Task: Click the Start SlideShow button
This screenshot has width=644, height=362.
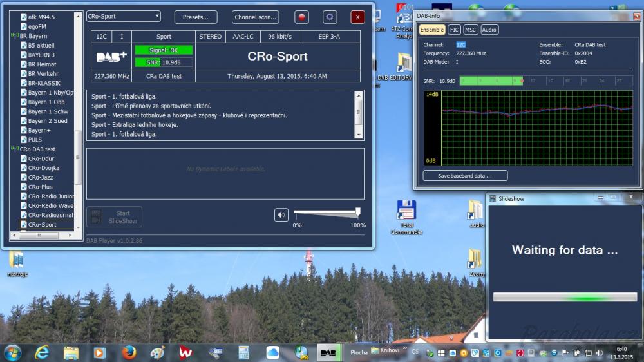Action: tap(114, 216)
